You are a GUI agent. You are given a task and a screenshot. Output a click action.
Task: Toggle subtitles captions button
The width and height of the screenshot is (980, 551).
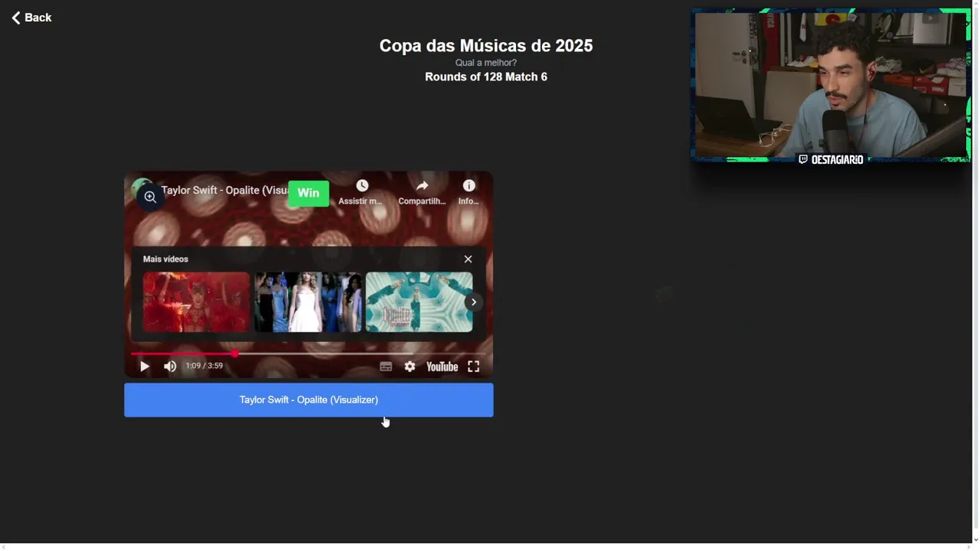(386, 367)
